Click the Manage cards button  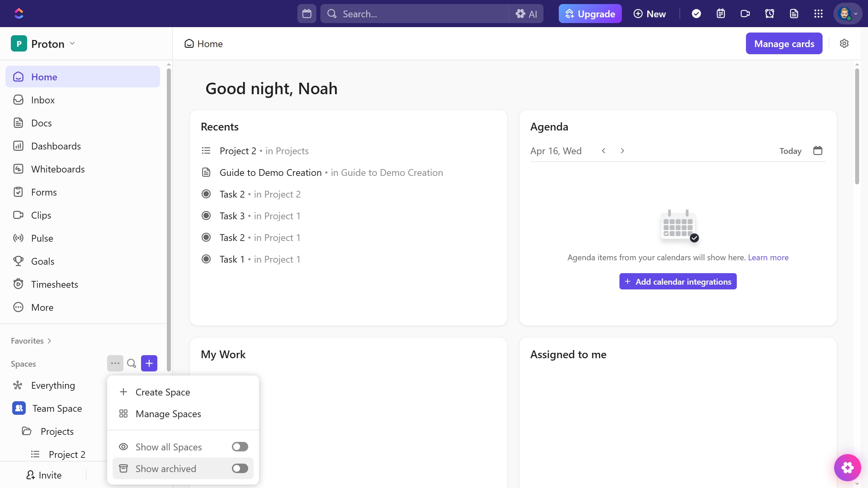click(x=784, y=43)
